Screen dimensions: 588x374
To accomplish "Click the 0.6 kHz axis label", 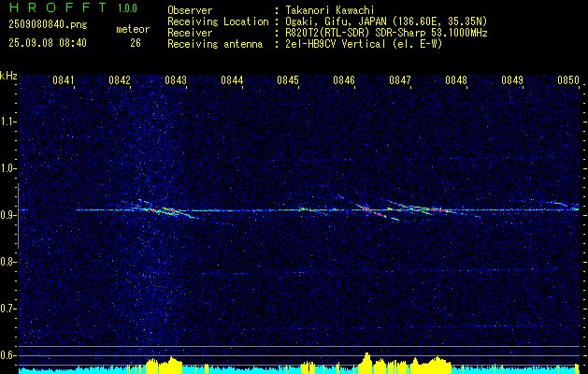I will coord(8,355).
